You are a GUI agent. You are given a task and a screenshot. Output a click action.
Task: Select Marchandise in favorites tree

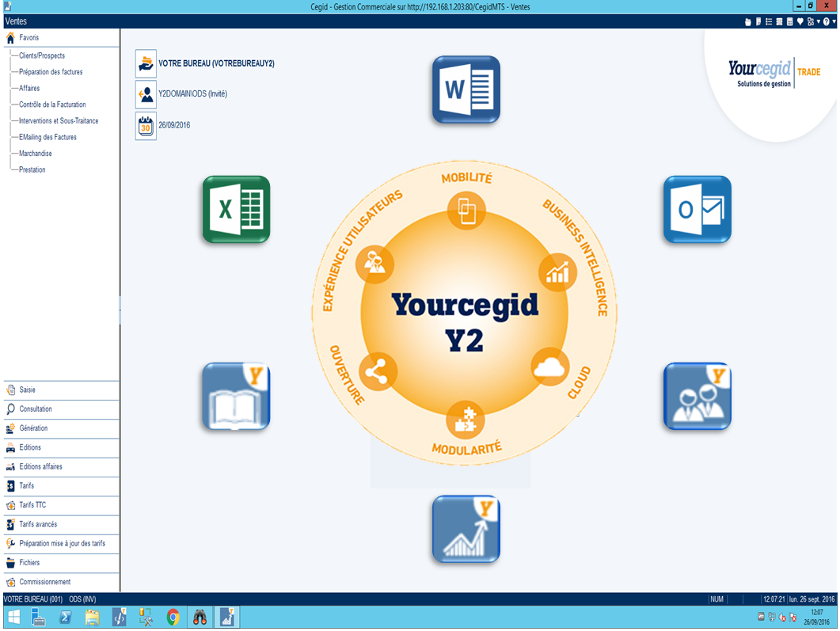coord(36,154)
